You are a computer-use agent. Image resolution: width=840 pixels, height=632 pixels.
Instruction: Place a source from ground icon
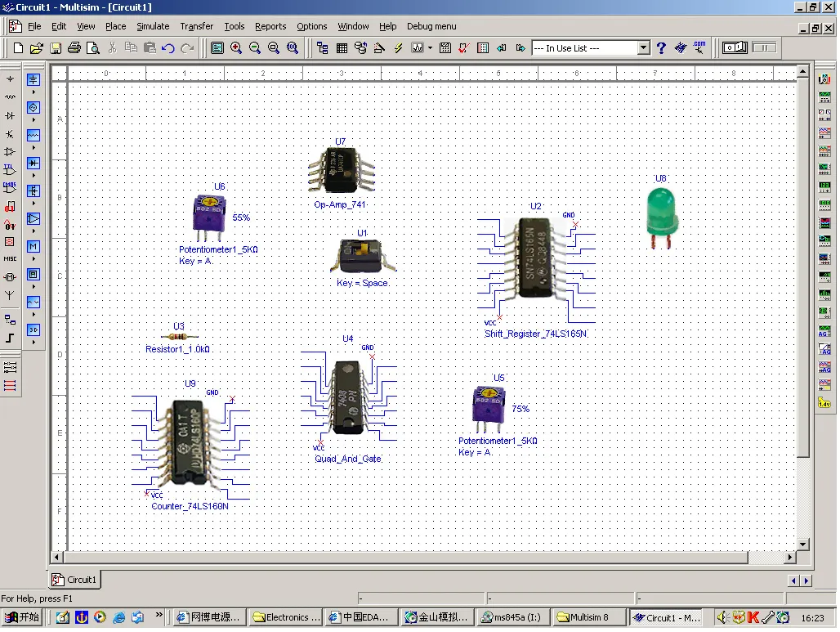[10, 79]
